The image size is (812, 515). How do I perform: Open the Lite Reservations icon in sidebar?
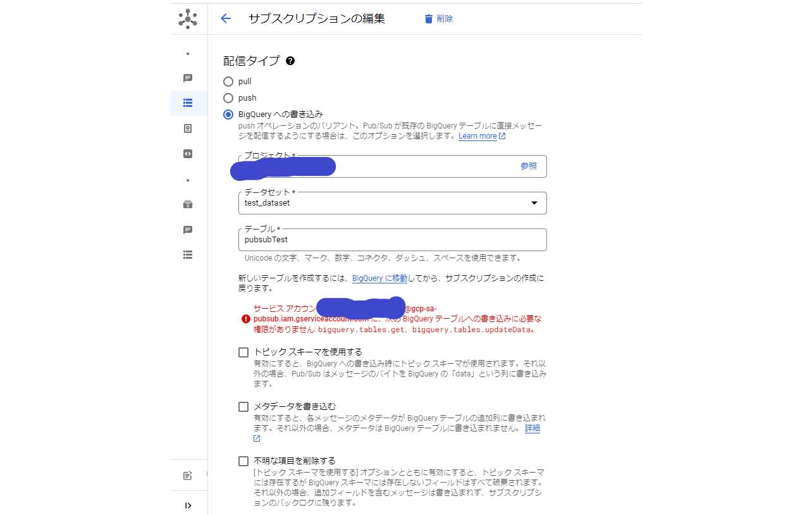coord(188,204)
